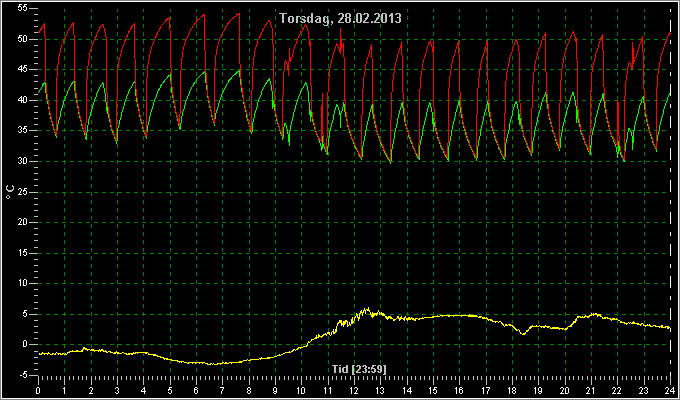The height and width of the screenshot is (400, 680).
Task: Click hour "14" on the time axis
Action: (x=407, y=390)
